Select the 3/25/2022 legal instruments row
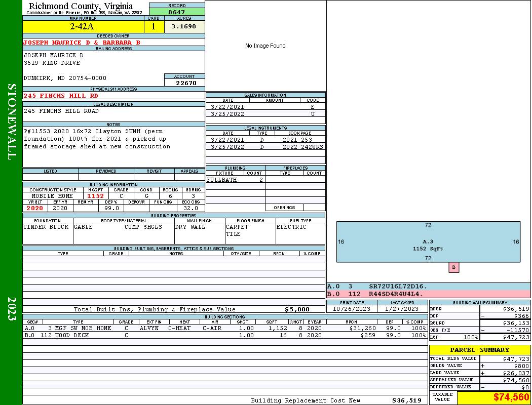 tap(265, 147)
